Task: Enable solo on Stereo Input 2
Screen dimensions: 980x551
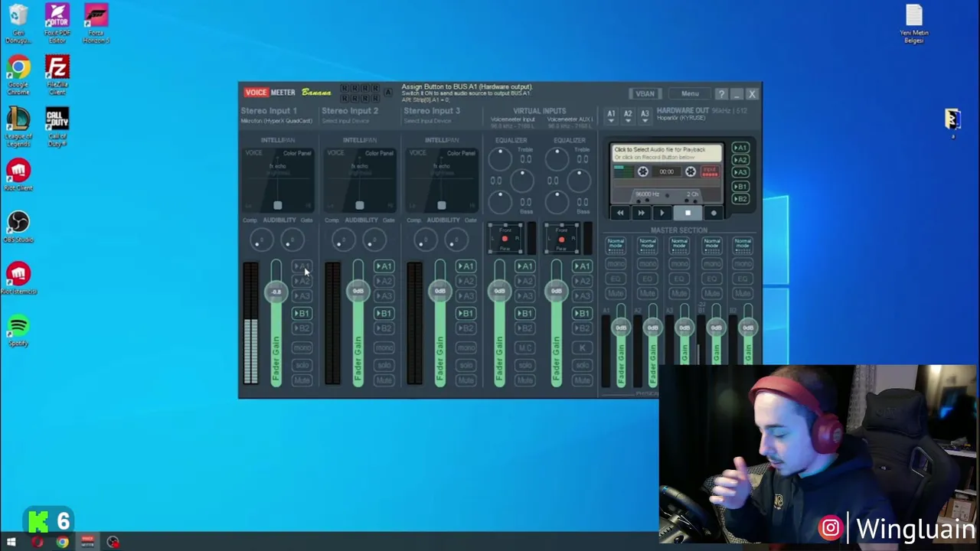Action: pyautogui.click(x=384, y=365)
